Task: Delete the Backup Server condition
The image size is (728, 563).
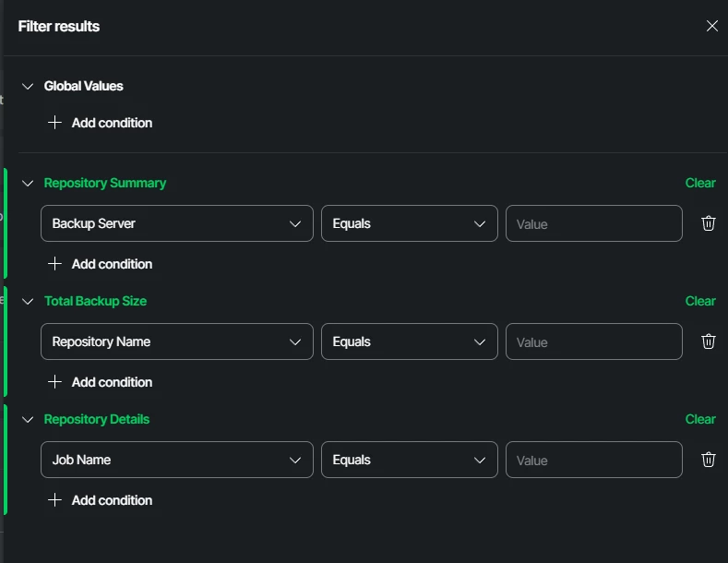Action: coord(708,223)
